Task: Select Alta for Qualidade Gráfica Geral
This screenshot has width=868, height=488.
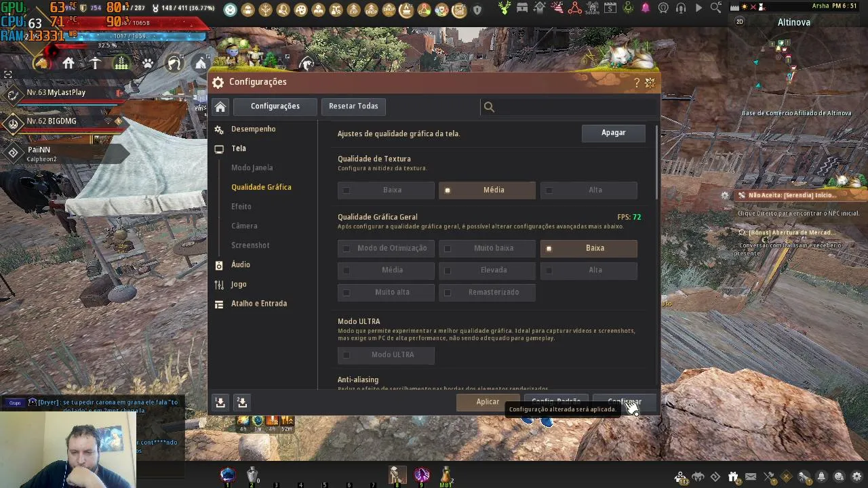Action: point(589,270)
